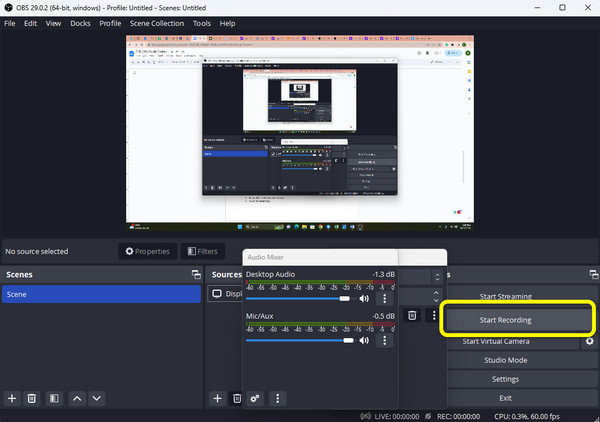
Task: Select the Scene item in Scenes list
Action: 101,294
